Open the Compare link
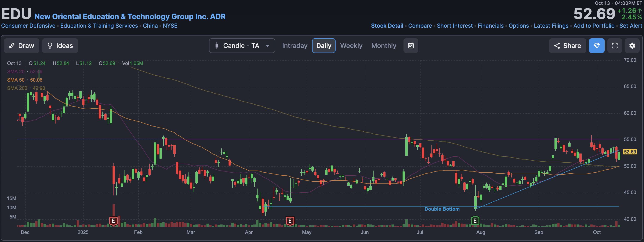The width and height of the screenshot is (644, 242). point(420,26)
